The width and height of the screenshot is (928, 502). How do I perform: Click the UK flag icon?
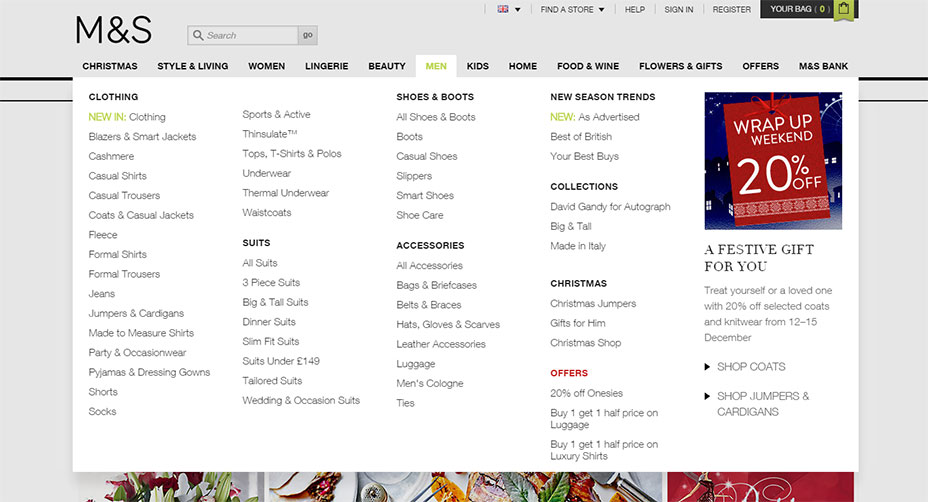(x=503, y=9)
